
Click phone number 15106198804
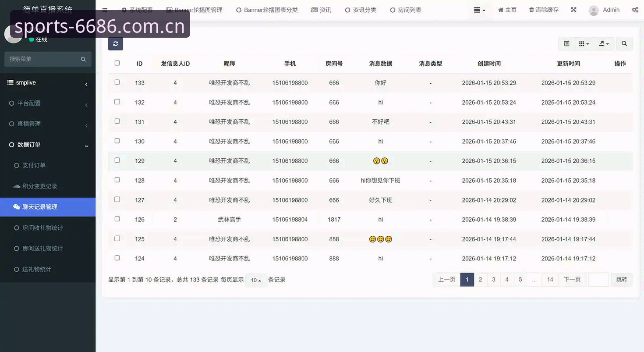click(x=290, y=220)
